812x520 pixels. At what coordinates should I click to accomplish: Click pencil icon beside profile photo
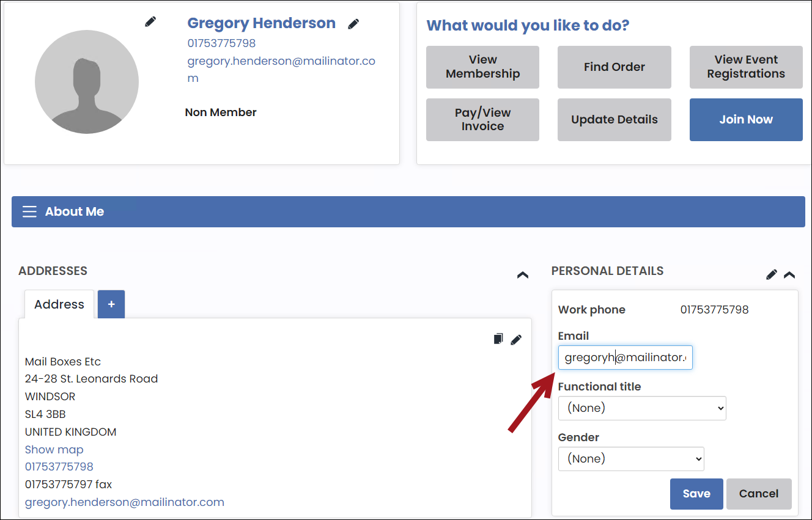coord(150,22)
